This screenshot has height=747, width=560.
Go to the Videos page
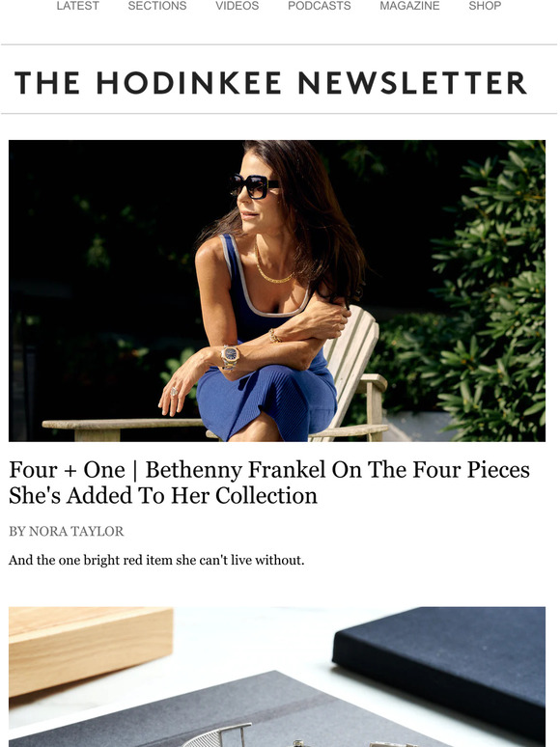point(237,6)
